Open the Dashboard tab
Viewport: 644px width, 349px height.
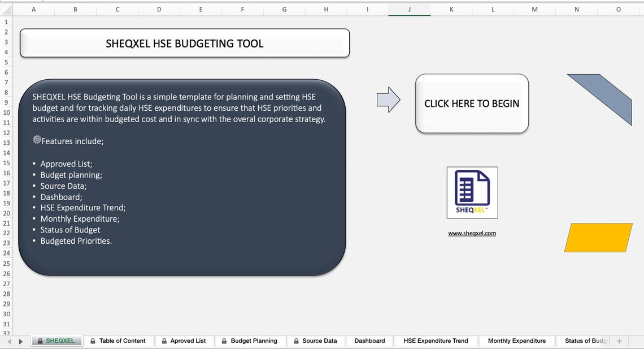pos(369,341)
